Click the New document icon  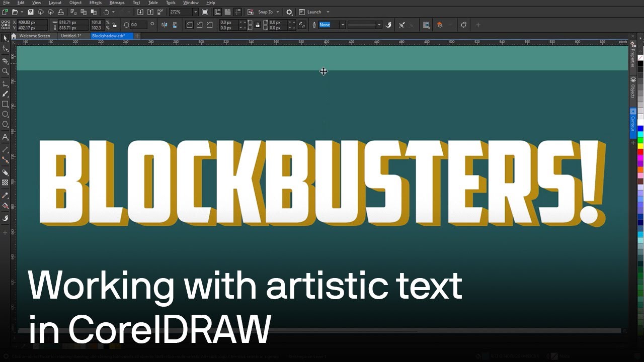tap(5, 12)
